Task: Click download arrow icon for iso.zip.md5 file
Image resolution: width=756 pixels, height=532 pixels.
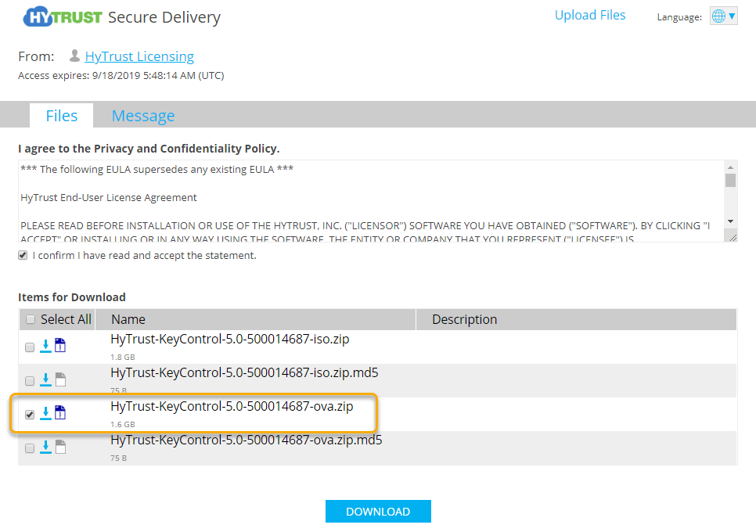Action: click(45, 379)
